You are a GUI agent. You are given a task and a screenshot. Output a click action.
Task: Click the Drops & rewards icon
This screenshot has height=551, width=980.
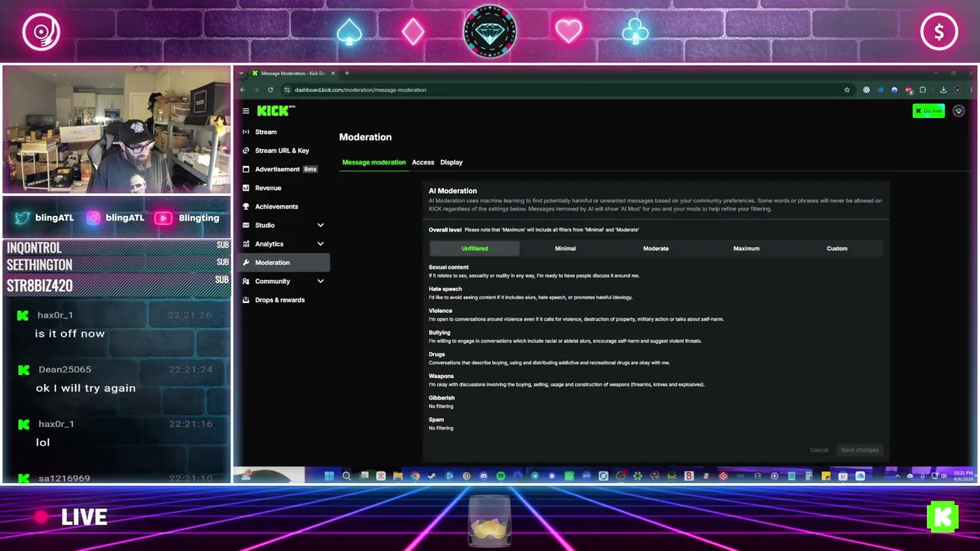coord(246,300)
